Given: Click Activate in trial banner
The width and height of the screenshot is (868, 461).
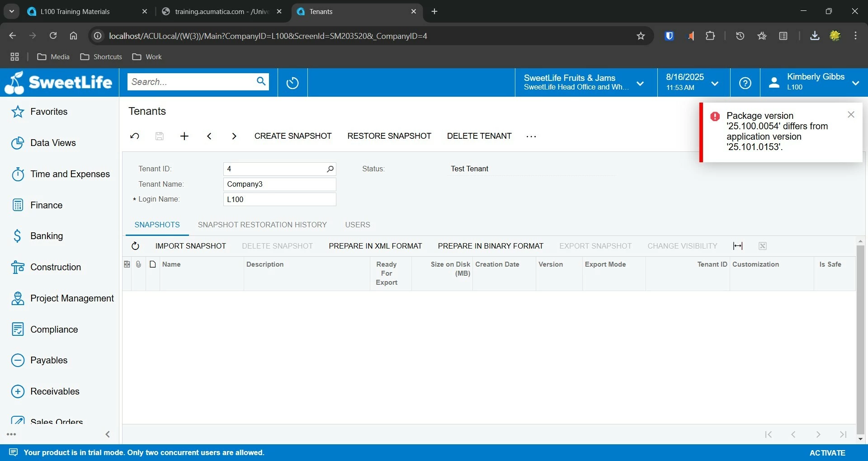Looking at the screenshot, I should [827, 453].
